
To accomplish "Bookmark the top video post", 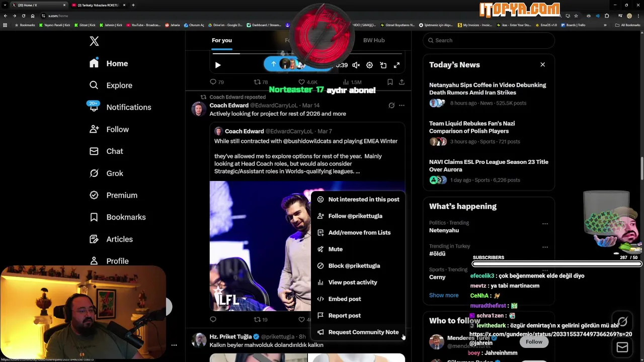I will click(x=390, y=82).
